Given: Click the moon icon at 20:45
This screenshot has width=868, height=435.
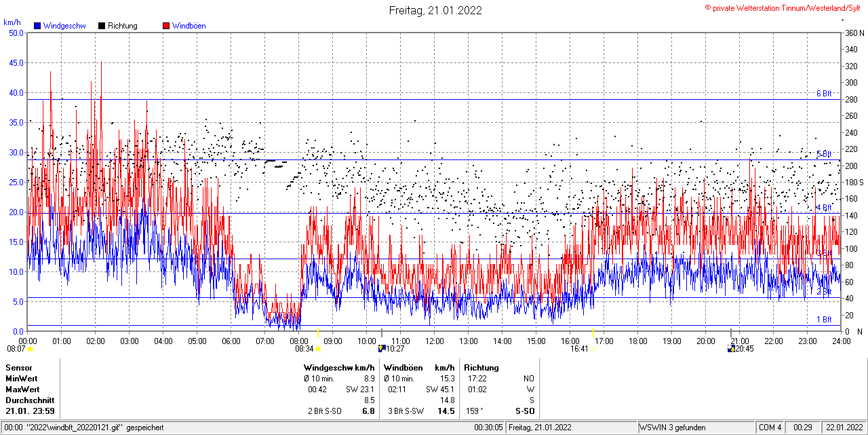Looking at the screenshot, I should pyautogui.click(x=730, y=349).
